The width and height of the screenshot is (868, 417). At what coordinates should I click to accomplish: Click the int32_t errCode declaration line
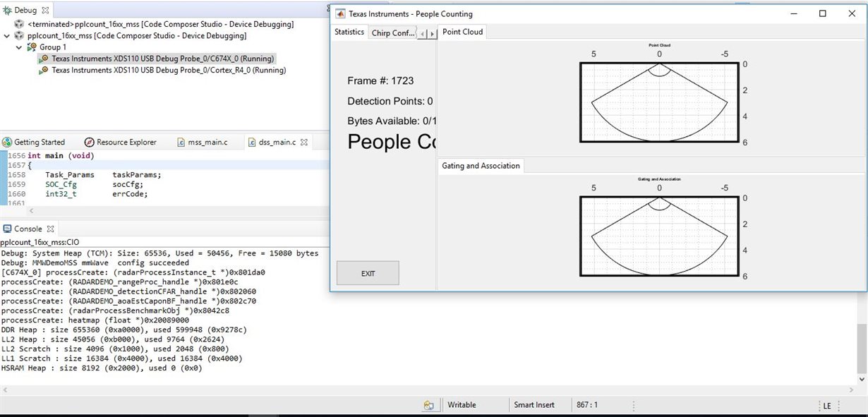[97, 194]
